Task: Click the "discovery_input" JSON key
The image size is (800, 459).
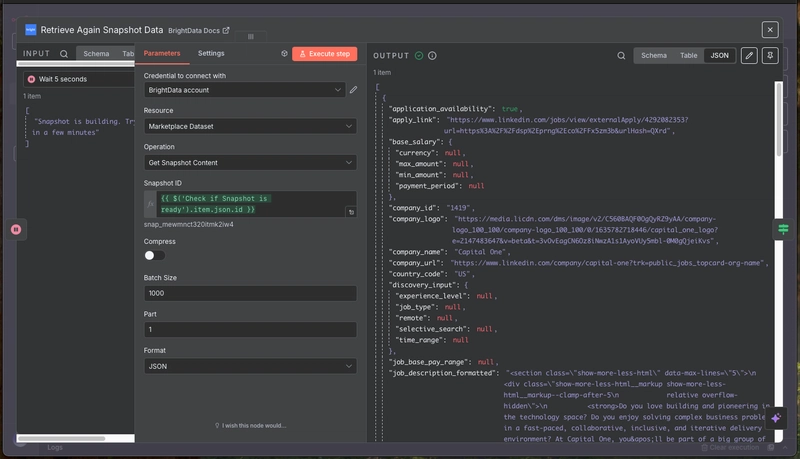Action: [x=423, y=285]
